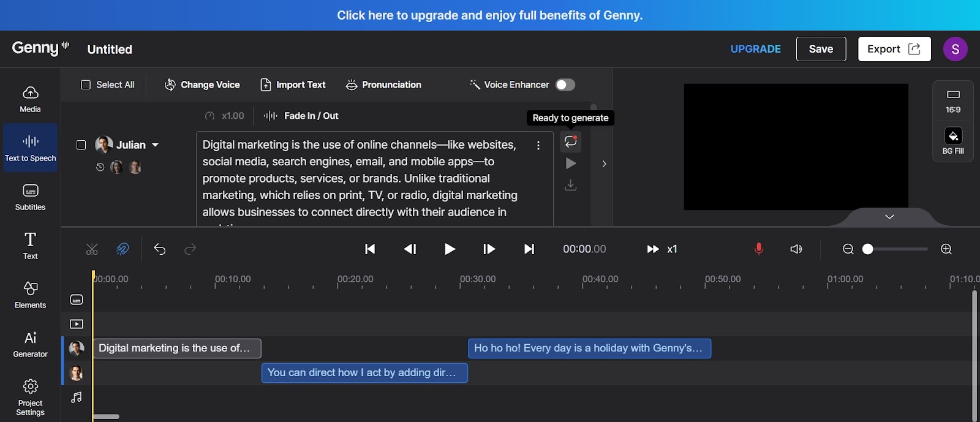Click the timeline horizontal scrollbar
This screenshot has height=422, width=980.
click(106, 416)
